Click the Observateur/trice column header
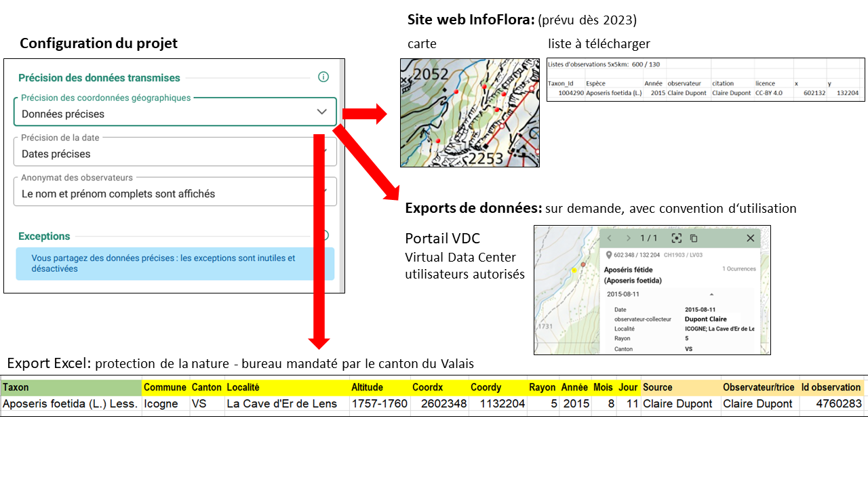 coord(759,388)
